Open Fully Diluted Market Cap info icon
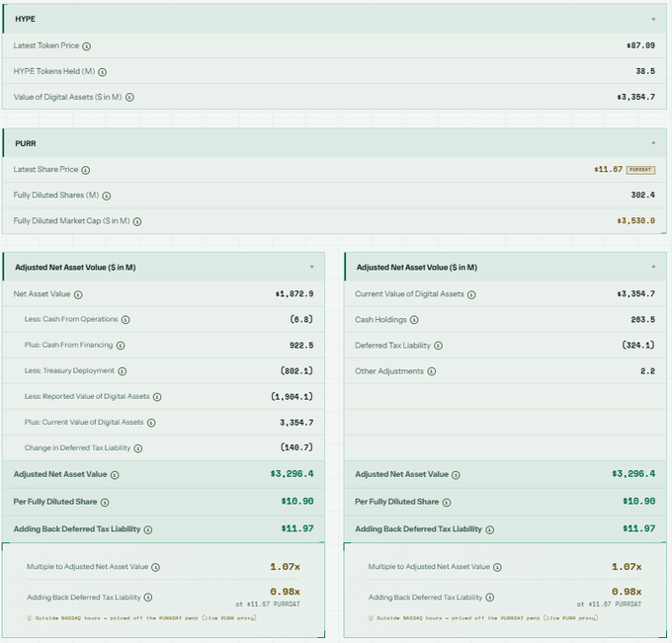The height and width of the screenshot is (643, 672). pos(137,221)
